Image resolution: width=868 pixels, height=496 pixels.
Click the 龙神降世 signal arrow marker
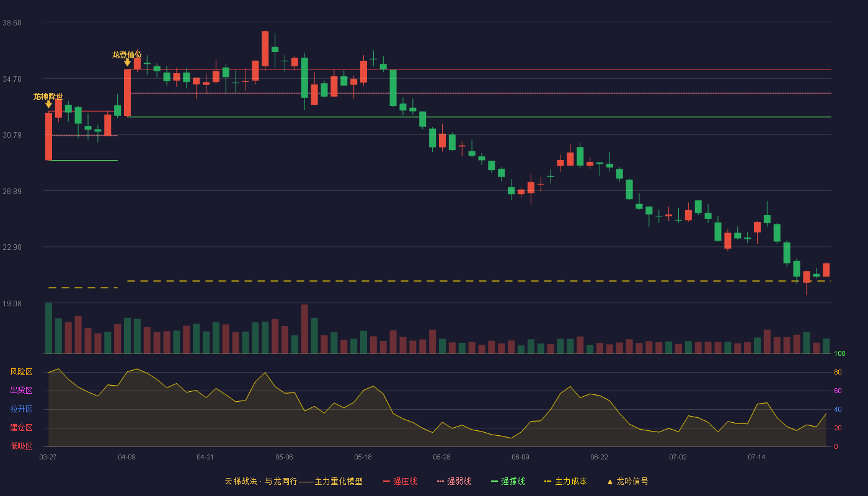click(48, 105)
